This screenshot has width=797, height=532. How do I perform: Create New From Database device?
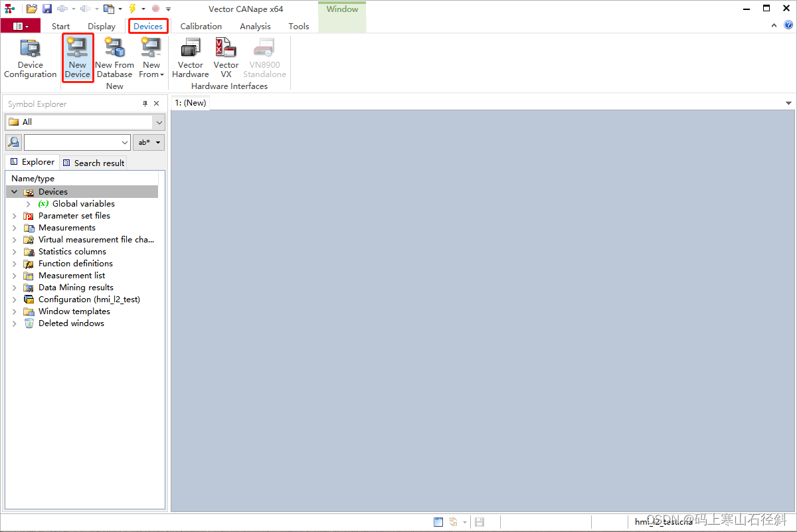point(114,58)
